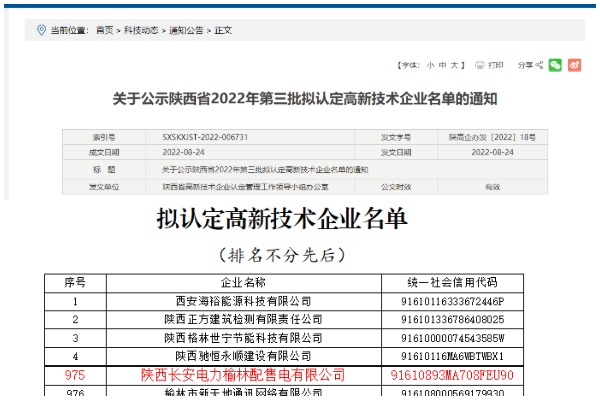Select company 陕西驰恒永顺建设有限公司
This screenshot has width=600, height=400.
243,356
